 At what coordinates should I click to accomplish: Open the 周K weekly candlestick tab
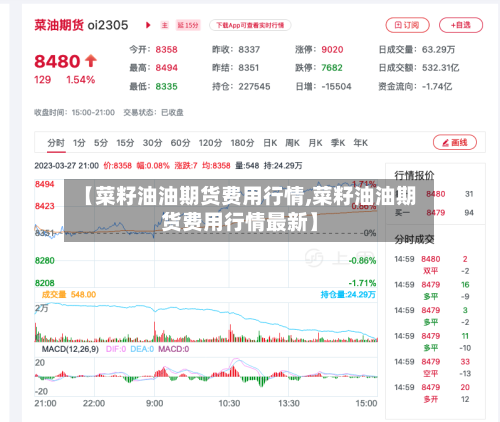(x=292, y=143)
